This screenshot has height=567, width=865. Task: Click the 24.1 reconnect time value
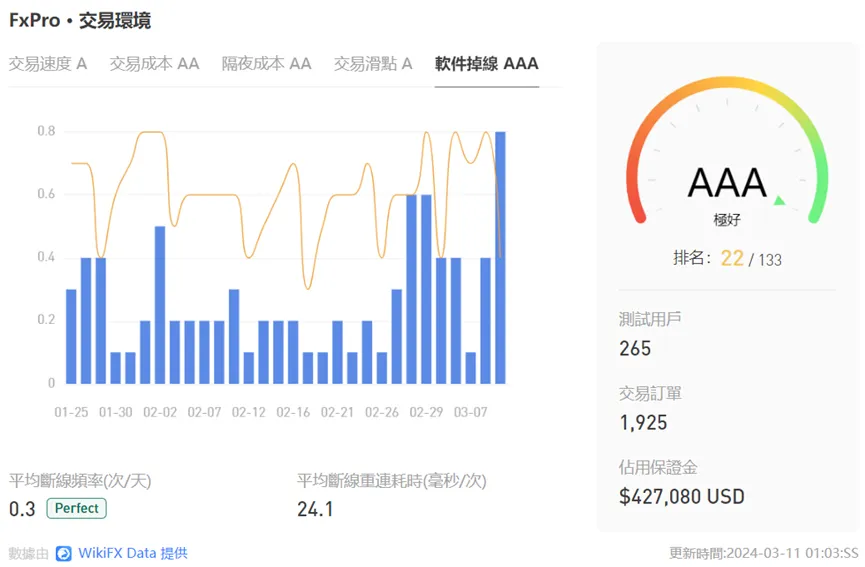tap(315, 509)
